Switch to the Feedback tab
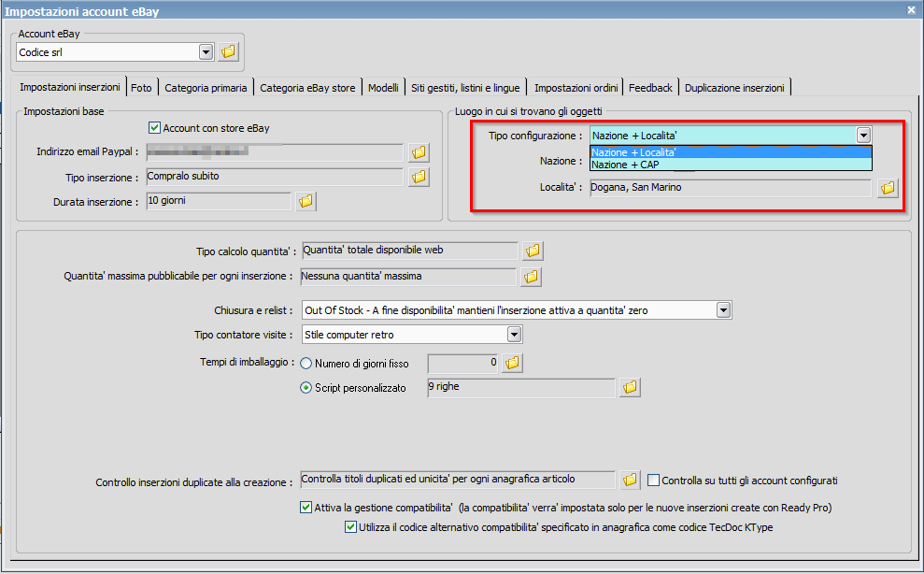The image size is (924, 574). point(650,88)
